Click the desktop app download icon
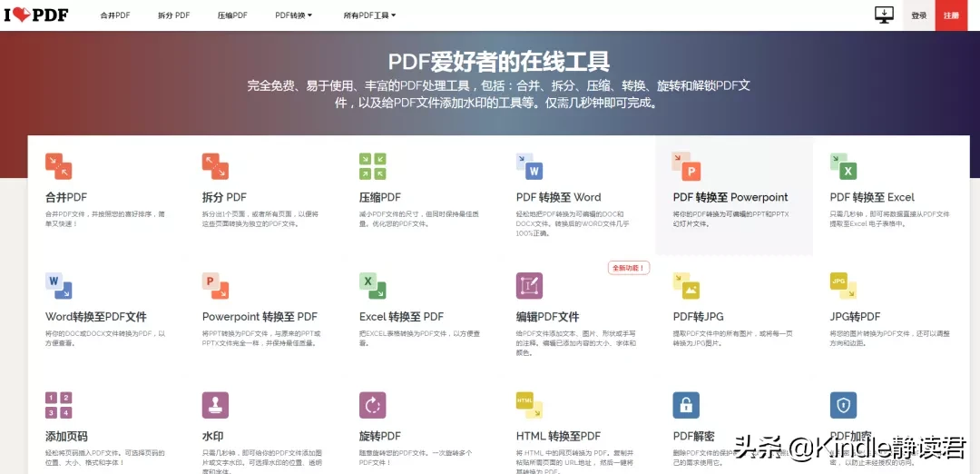This screenshot has height=474, width=980. (x=884, y=15)
